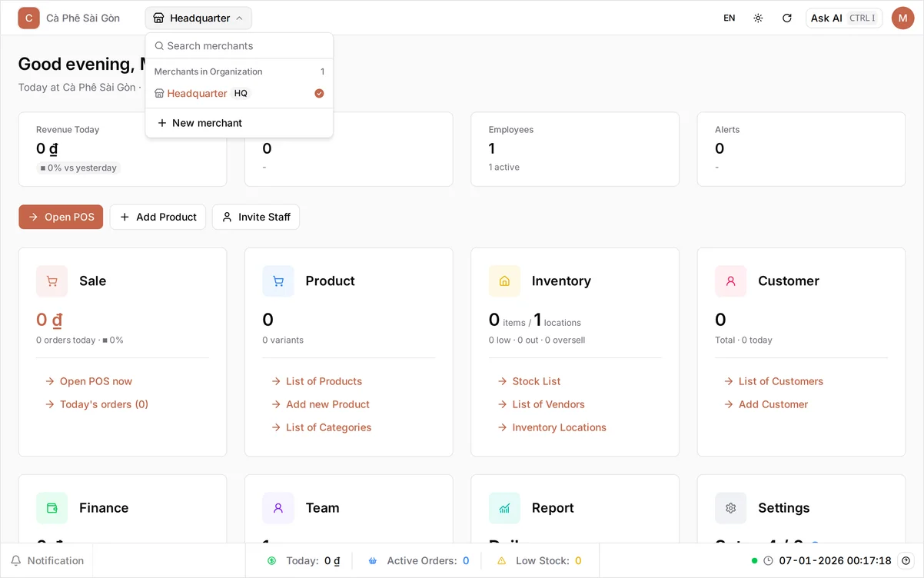Click the Report card heading

point(553,508)
